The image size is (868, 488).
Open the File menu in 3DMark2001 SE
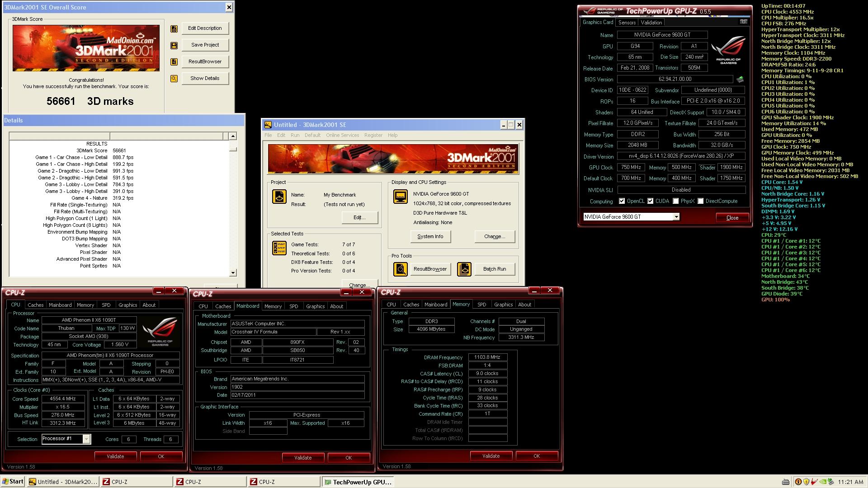pyautogui.click(x=268, y=135)
